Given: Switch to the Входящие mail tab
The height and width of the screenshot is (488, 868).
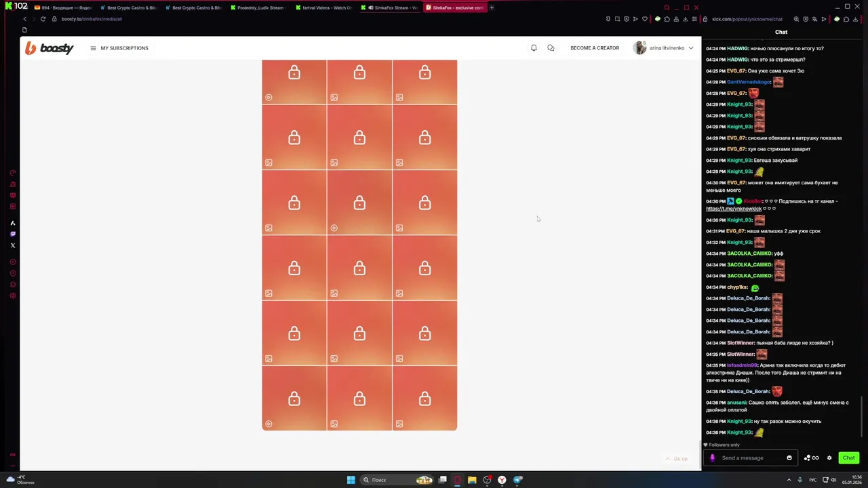Looking at the screenshot, I should point(62,7).
